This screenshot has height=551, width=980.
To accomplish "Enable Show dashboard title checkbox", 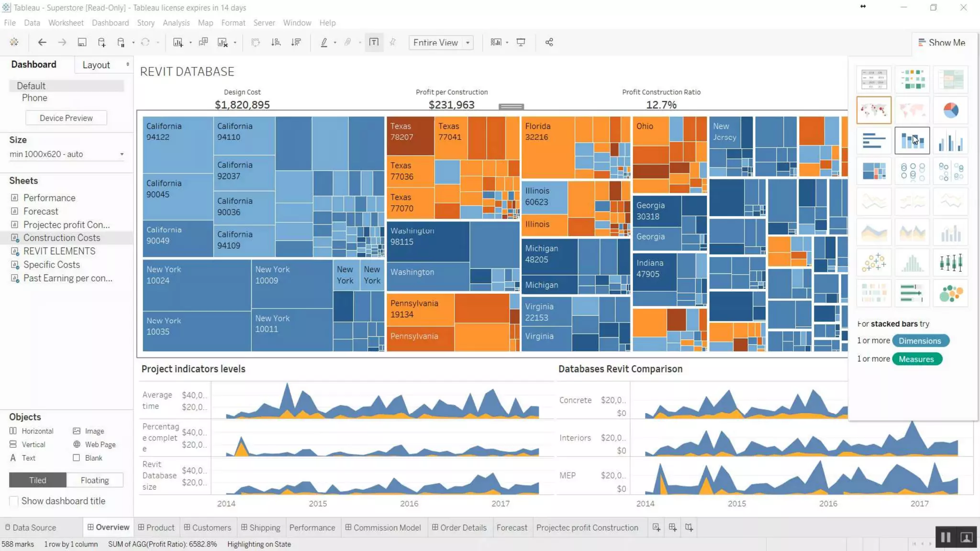I will pos(14,501).
